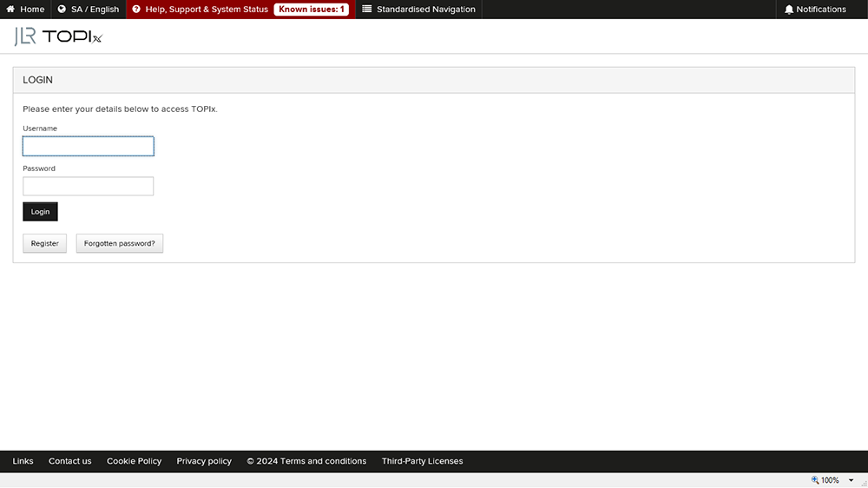Click the 'Please enter your details' instruction text
868x488 pixels.
pos(120,109)
